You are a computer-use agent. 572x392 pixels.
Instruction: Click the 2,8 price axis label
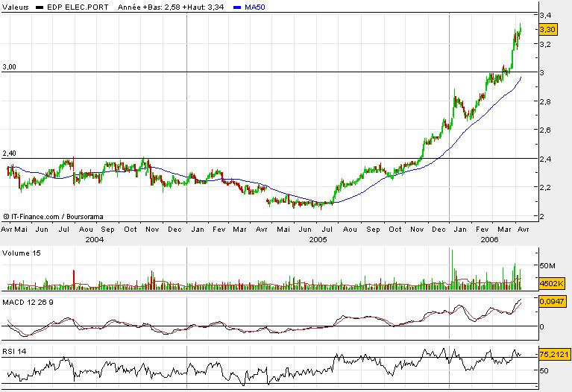pos(545,101)
